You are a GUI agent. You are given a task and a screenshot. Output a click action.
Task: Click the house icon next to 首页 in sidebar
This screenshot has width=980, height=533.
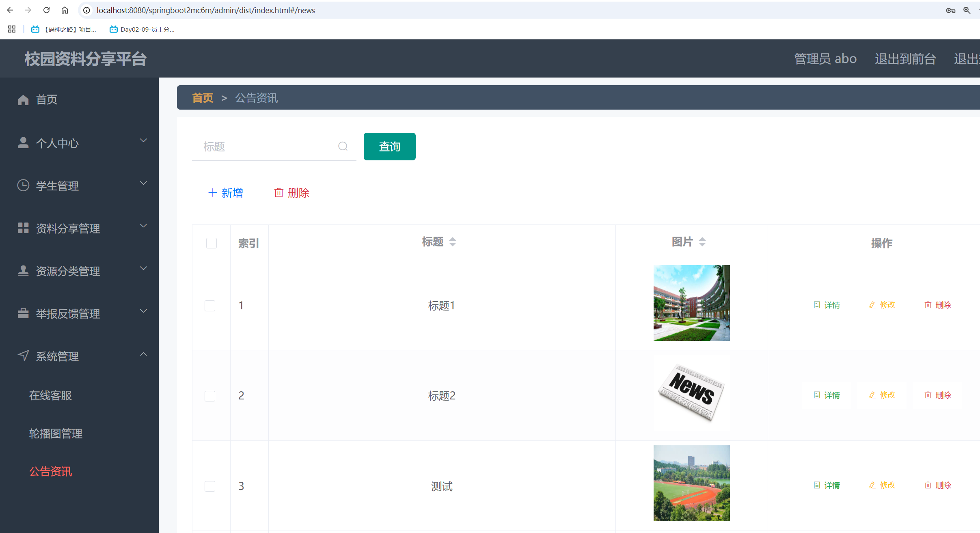tap(23, 100)
